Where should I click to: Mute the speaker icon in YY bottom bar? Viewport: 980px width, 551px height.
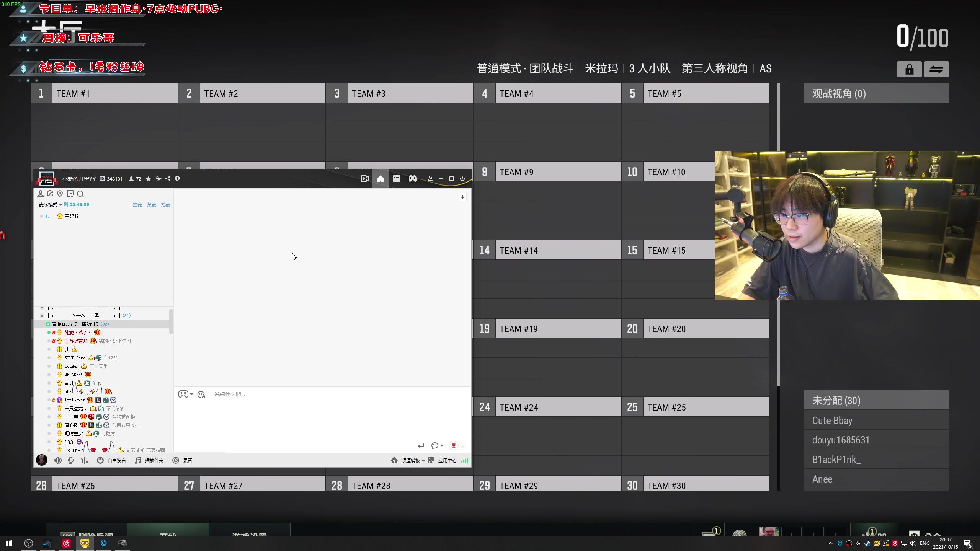pos(58,460)
